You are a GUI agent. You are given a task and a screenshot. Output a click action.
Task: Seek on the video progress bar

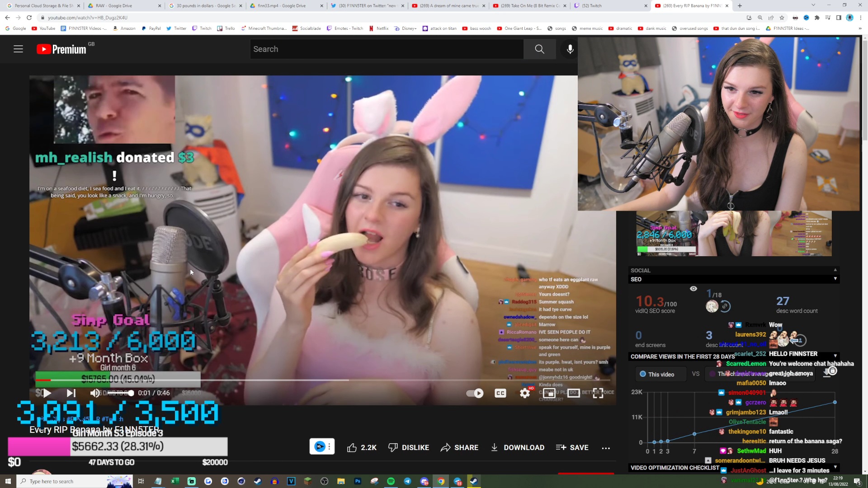tap(323, 380)
